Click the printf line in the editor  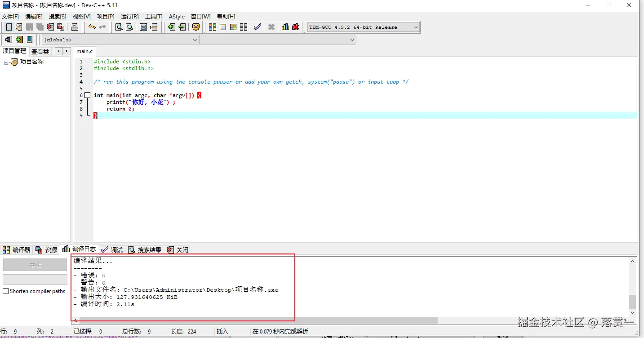141,102
